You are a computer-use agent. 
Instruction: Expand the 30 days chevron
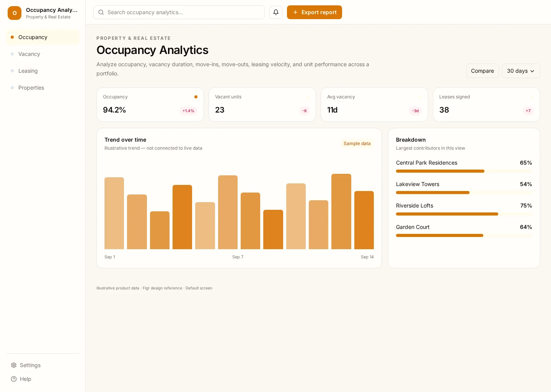[x=532, y=71]
